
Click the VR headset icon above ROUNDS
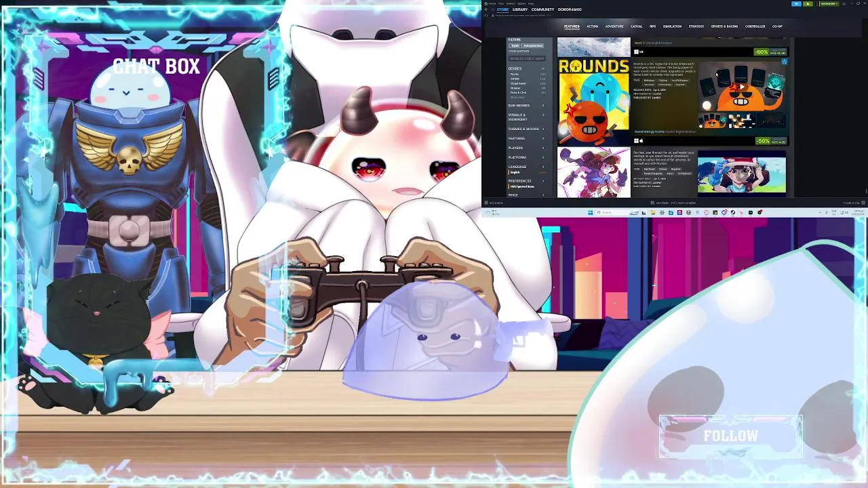(642, 52)
